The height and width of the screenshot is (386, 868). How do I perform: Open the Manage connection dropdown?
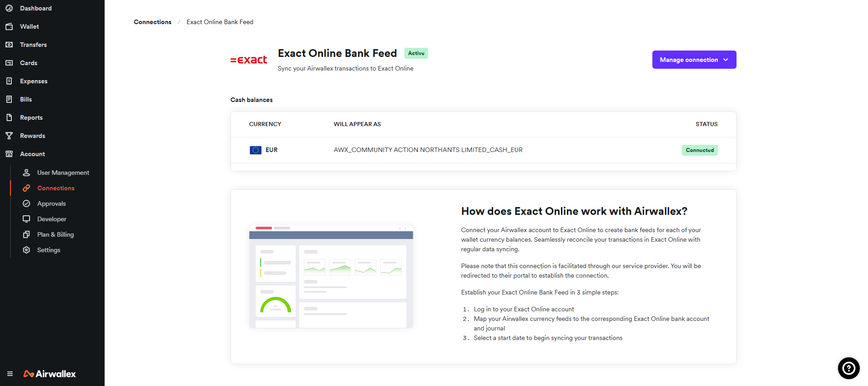click(x=694, y=60)
